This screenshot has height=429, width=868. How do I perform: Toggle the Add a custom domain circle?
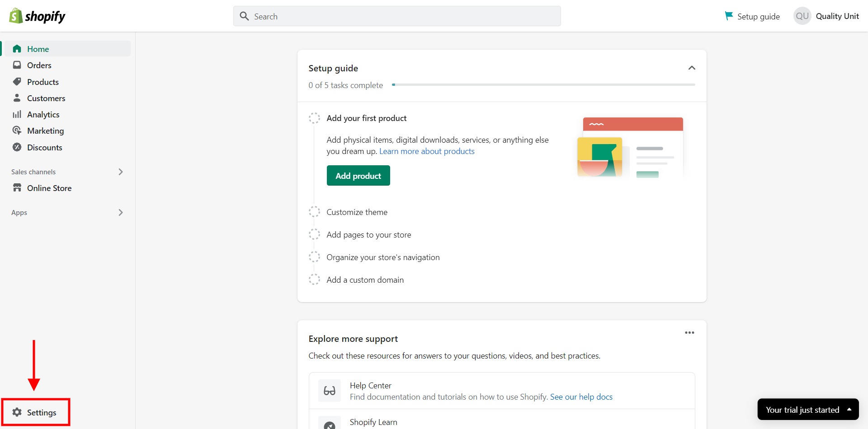(x=314, y=280)
